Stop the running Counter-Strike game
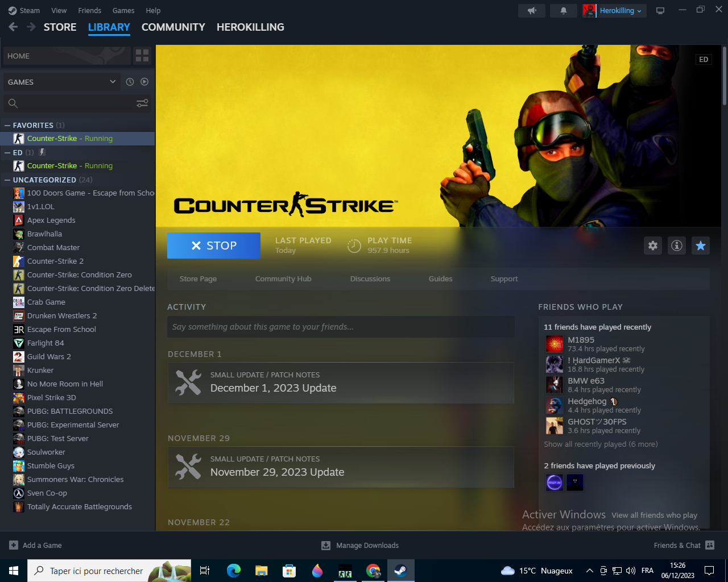The height and width of the screenshot is (582, 728). pos(214,246)
